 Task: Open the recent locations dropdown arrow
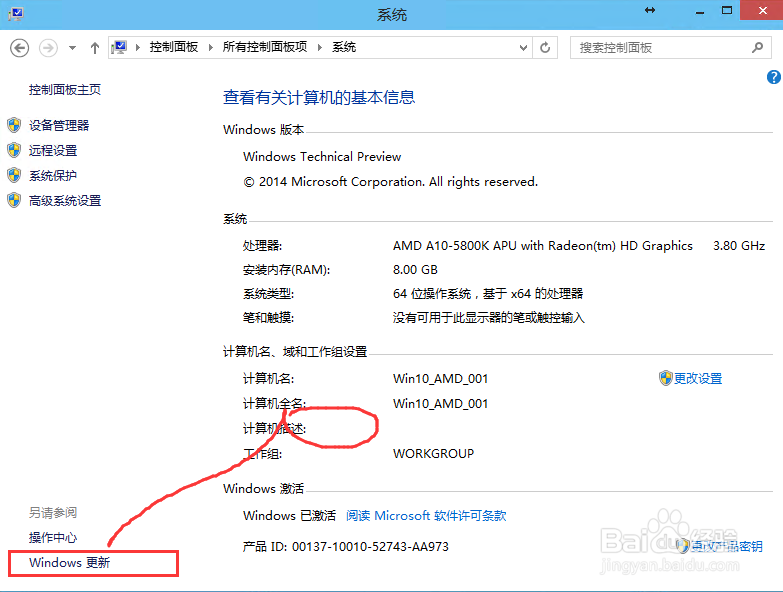click(x=72, y=48)
